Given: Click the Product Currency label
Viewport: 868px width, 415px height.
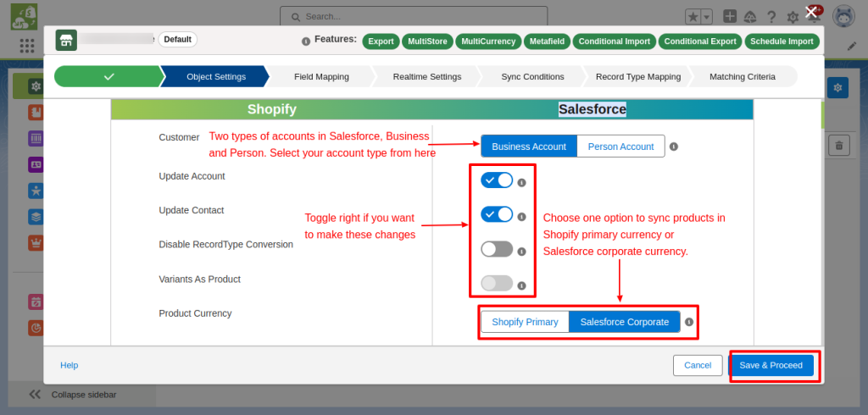Looking at the screenshot, I should [x=196, y=313].
